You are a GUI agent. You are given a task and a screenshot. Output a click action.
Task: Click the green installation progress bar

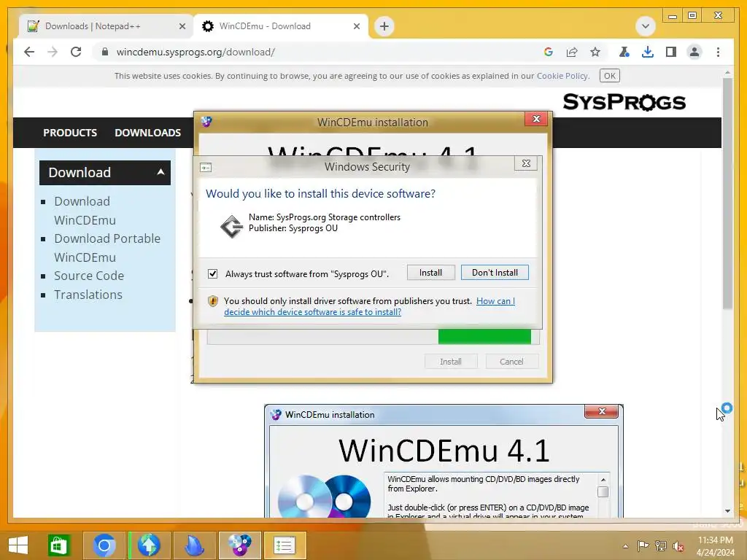click(484, 336)
